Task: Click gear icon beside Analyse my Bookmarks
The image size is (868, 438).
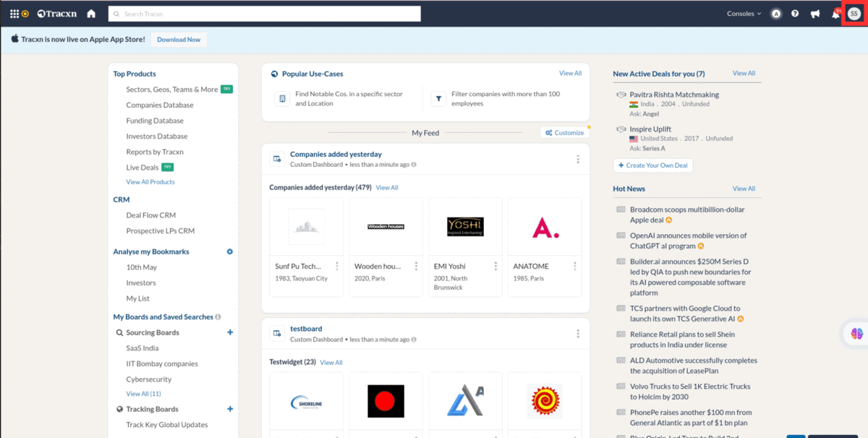Action: tap(230, 252)
